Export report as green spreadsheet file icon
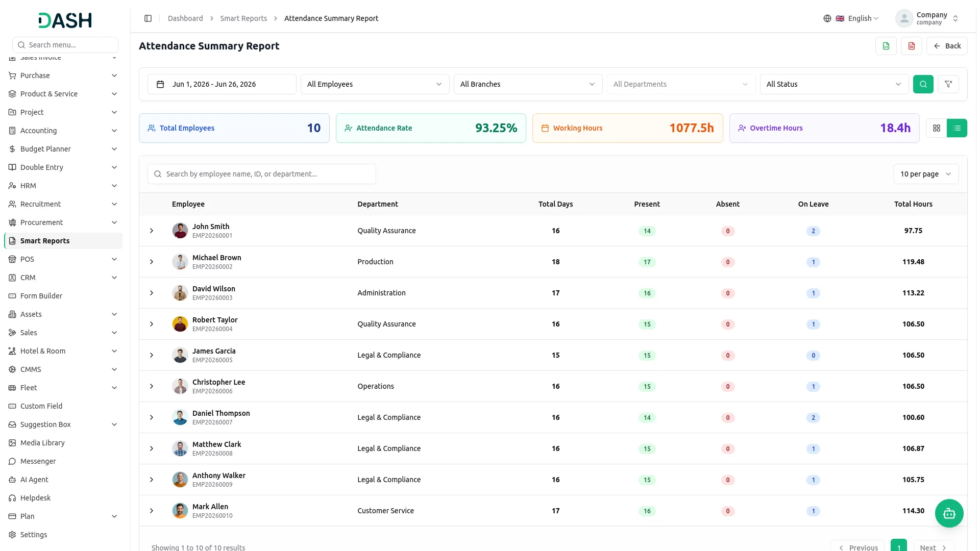 [886, 46]
